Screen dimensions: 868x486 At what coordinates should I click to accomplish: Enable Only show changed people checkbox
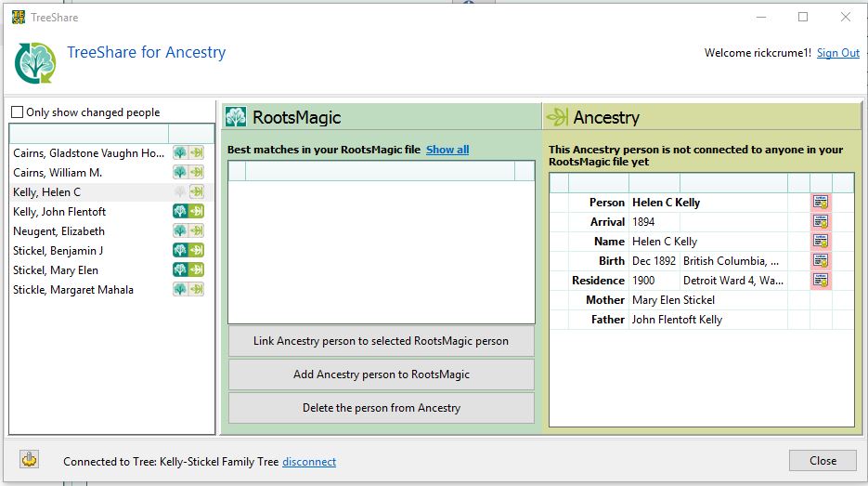[x=17, y=112]
